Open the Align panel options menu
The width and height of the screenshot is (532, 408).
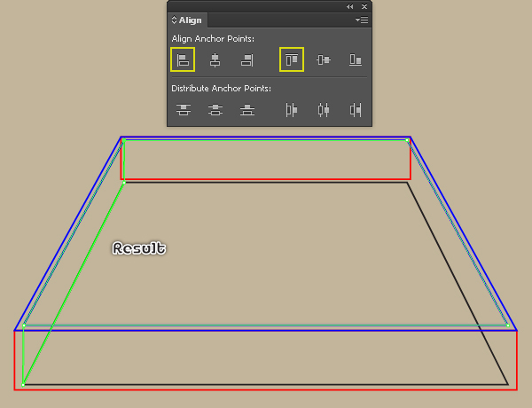tap(362, 20)
